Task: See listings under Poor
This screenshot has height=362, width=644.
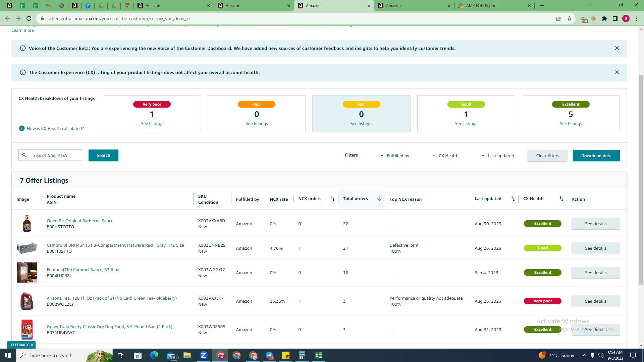Action: pyautogui.click(x=257, y=124)
